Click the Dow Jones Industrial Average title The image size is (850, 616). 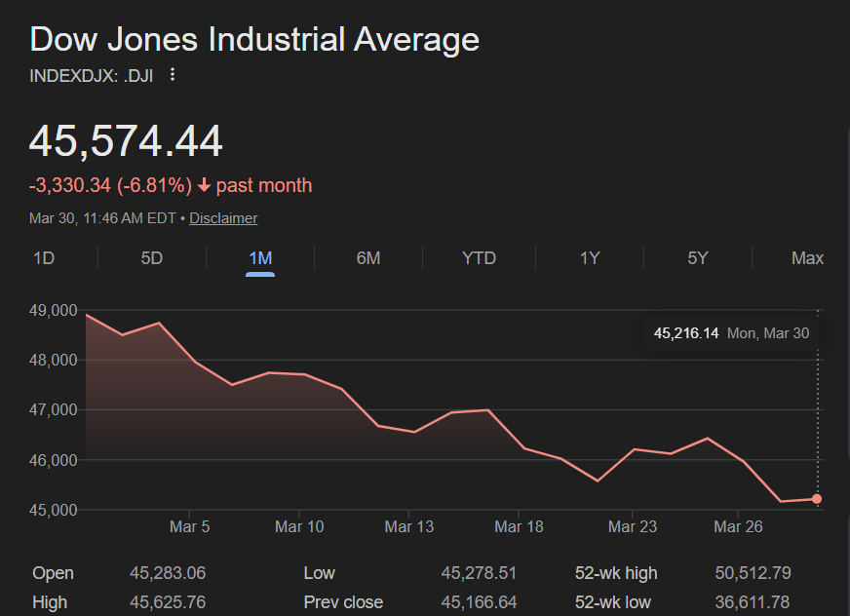coord(254,40)
